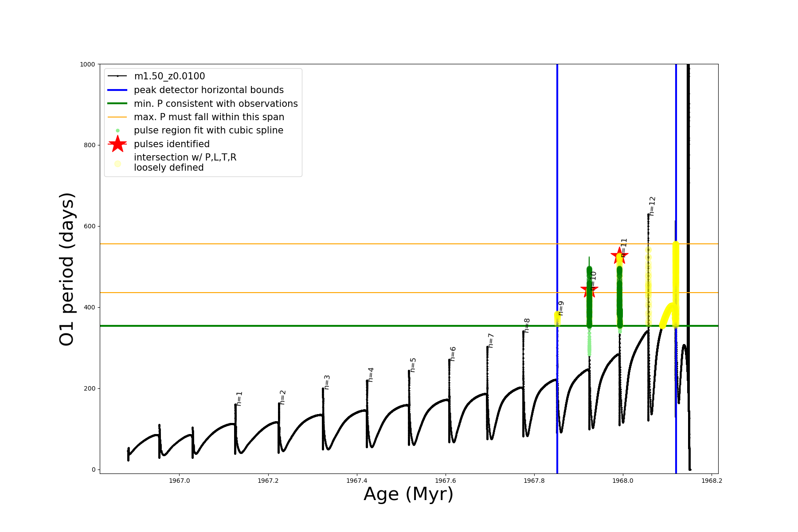Click the light green dot legend marker
Image resolution: width=798 pixels, height=532 pixels.
117,130
